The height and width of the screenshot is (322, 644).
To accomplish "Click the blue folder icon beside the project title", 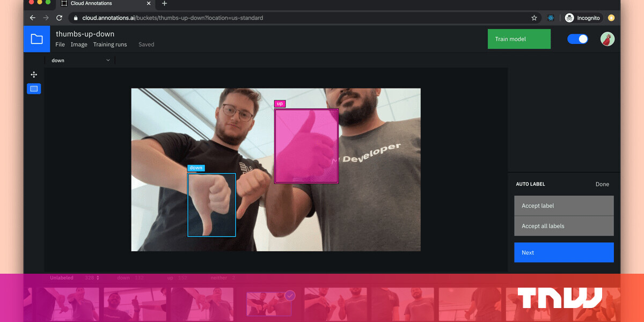I will (36, 39).
